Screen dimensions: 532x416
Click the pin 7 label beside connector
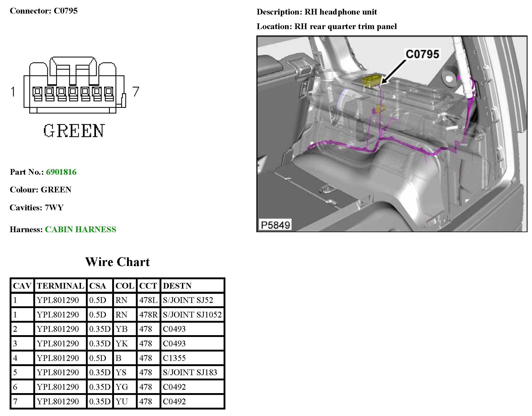point(136,92)
